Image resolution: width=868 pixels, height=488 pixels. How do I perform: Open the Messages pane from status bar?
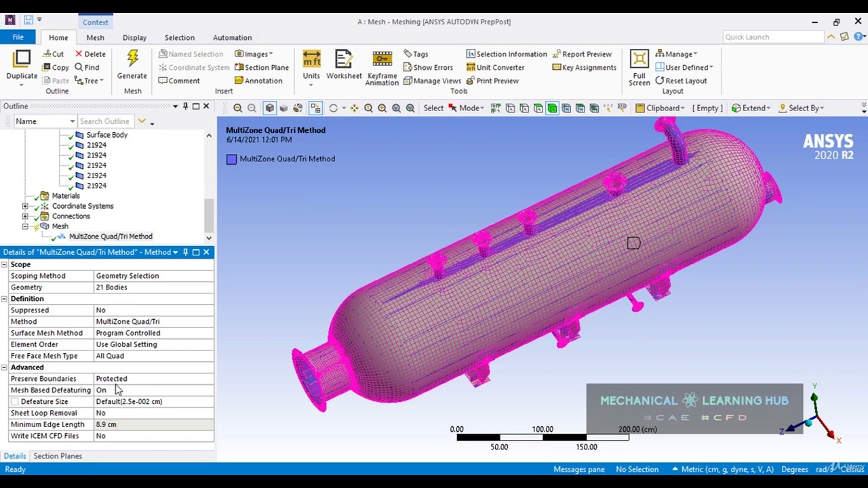click(x=578, y=469)
